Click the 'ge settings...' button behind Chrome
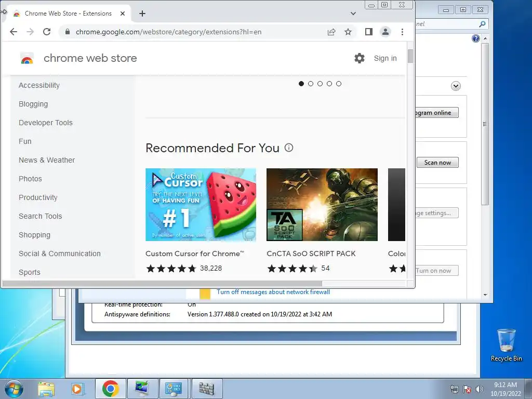 point(437,213)
